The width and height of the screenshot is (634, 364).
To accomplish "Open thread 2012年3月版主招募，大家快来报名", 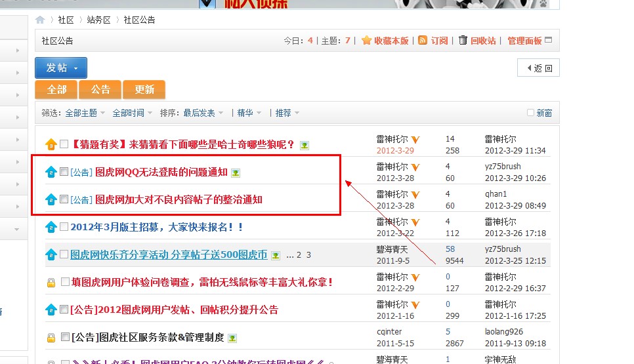I will [x=157, y=227].
